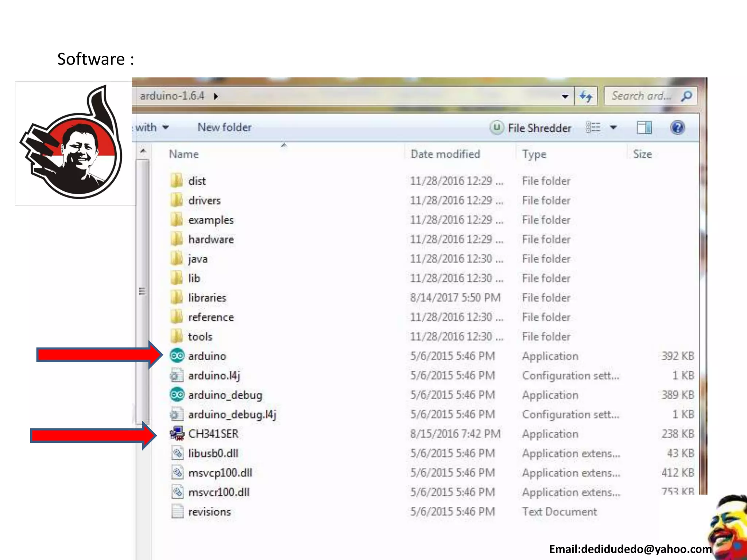Viewport: 747px width, 560px height.
Task: Click the CH341SER installer icon
Action: pos(177,433)
